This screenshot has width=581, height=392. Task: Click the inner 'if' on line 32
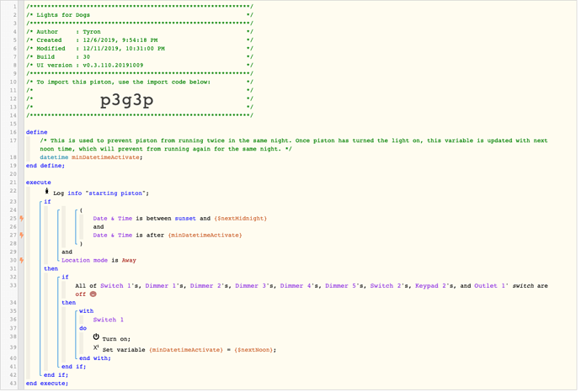coord(65,278)
